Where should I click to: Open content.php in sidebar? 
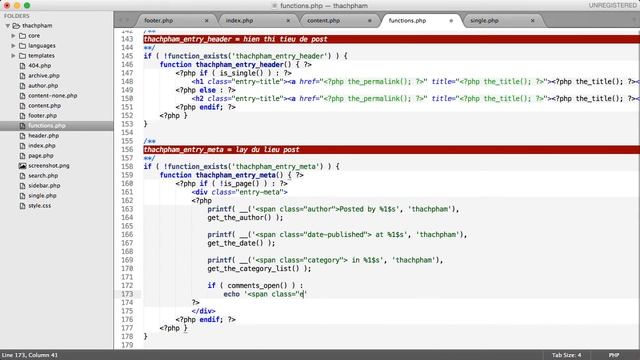44,106
